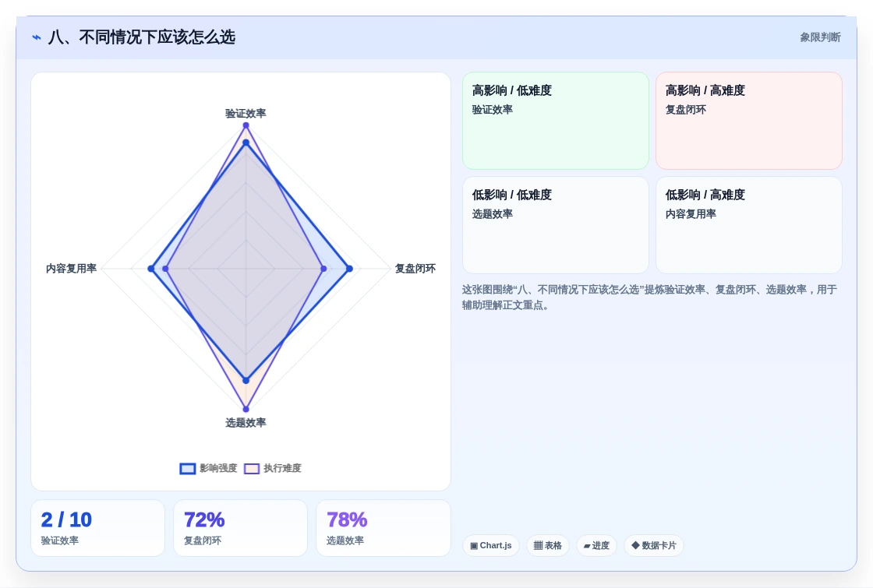
Task: Click 选题效率 text in the 低影响 / 低难度 card
Action: click(x=492, y=214)
